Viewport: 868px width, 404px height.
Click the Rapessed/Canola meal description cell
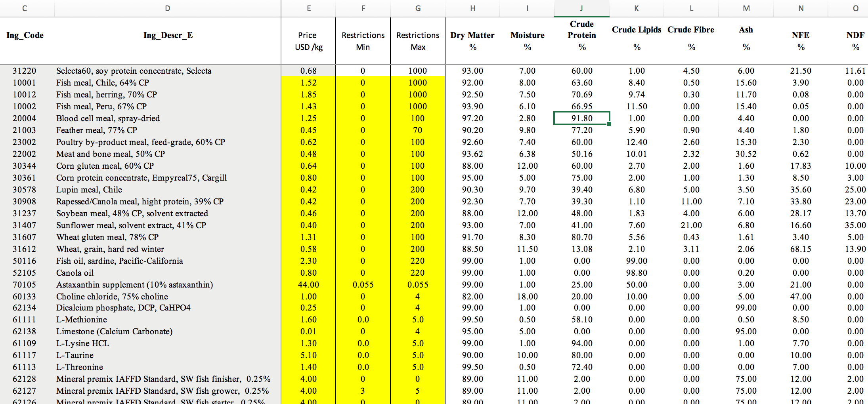(140, 201)
